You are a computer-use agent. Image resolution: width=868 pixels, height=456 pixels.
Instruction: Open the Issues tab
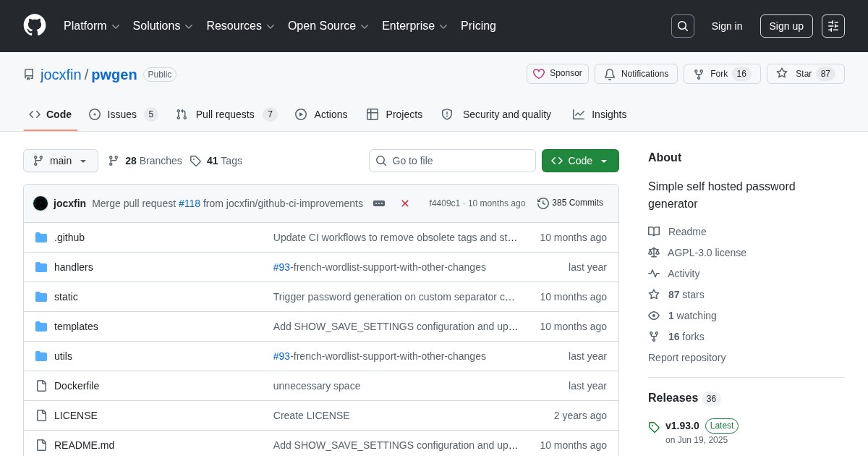coord(123,114)
